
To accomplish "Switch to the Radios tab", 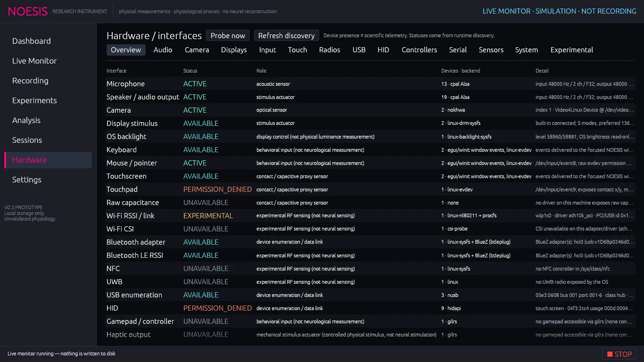I will (330, 49).
